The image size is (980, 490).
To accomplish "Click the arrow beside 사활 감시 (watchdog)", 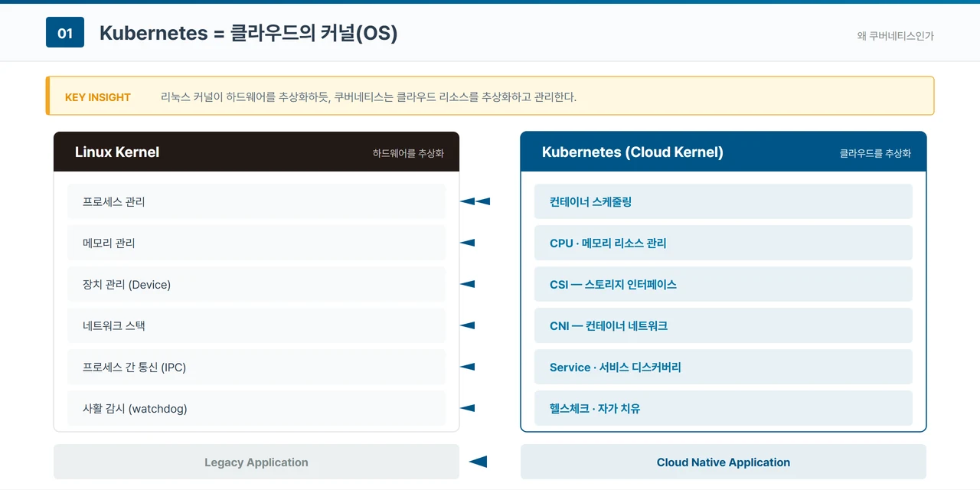I will coord(467,408).
